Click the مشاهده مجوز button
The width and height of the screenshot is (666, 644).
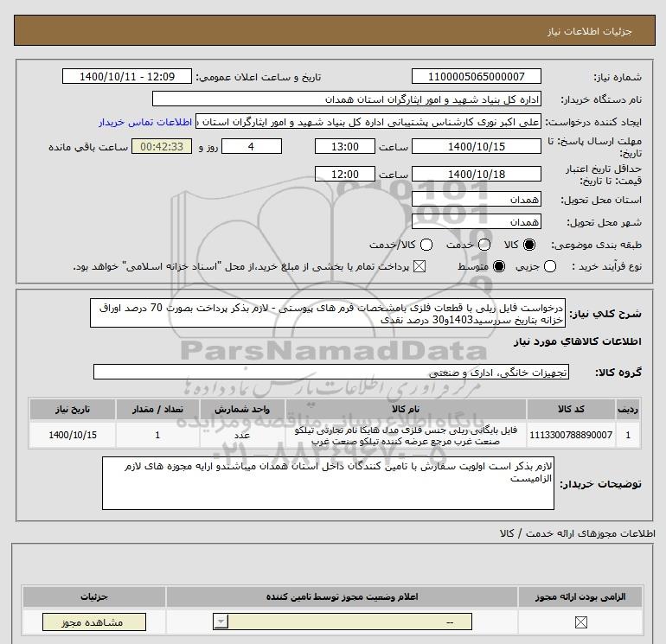coord(94,622)
